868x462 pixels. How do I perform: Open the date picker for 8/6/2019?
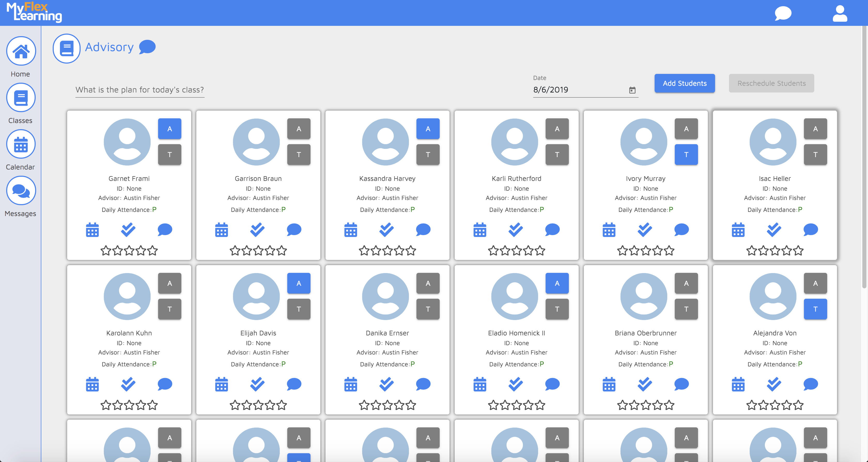click(632, 90)
